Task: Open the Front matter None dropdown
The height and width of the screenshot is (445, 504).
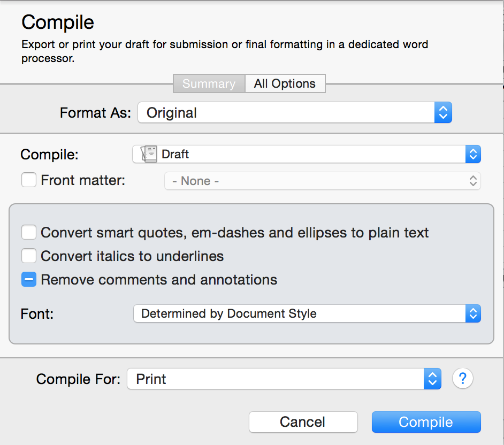Action: coord(316,181)
